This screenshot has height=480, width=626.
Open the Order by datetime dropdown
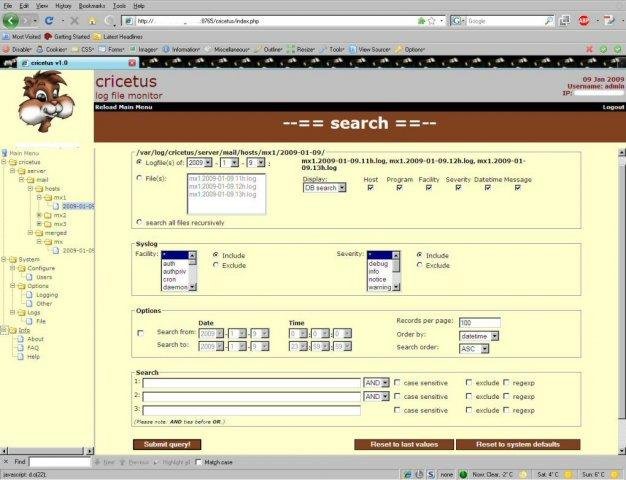tap(479, 336)
